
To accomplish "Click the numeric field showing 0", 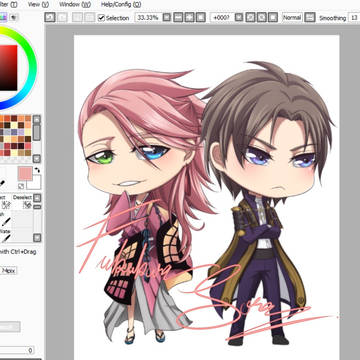I will (x=17, y=350).
